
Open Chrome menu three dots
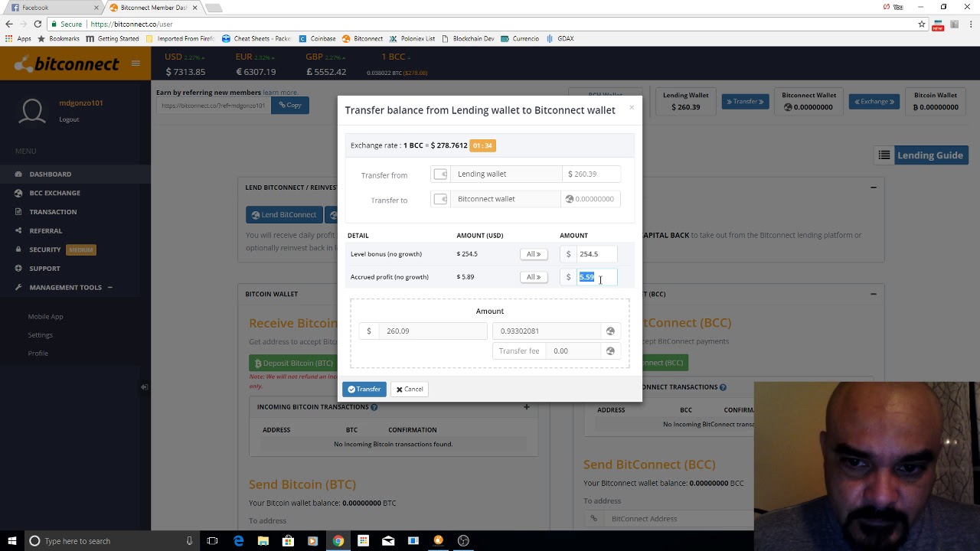click(x=971, y=24)
